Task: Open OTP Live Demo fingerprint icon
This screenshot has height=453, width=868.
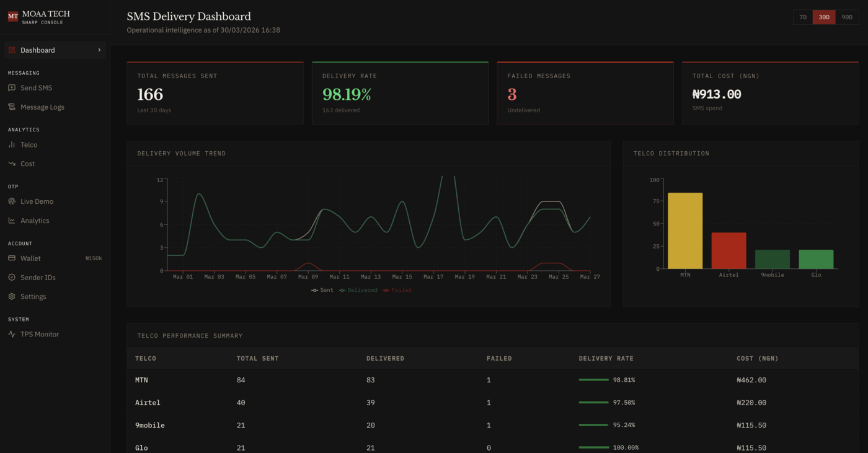Action: coord(12,202)
